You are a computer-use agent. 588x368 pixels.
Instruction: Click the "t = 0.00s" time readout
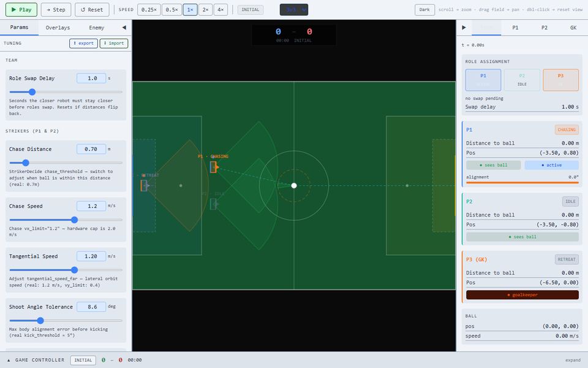coord(473,45)
